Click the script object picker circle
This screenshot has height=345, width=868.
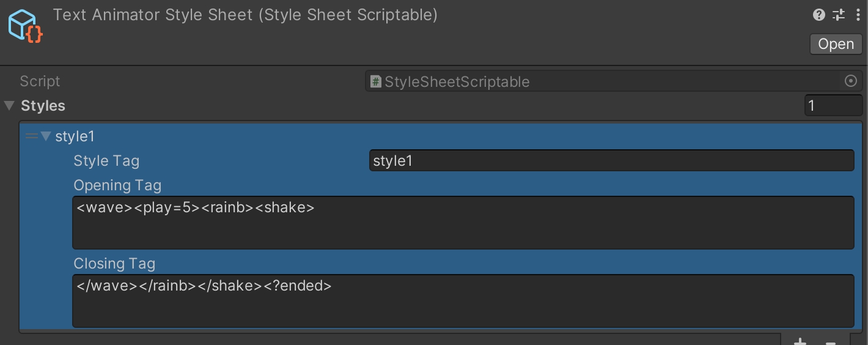(x=850, y=81)
